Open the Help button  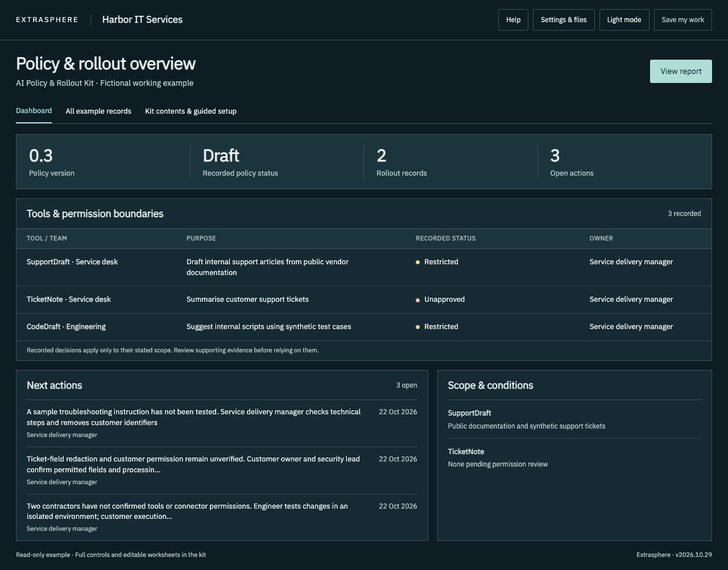(x=513, y=20)
